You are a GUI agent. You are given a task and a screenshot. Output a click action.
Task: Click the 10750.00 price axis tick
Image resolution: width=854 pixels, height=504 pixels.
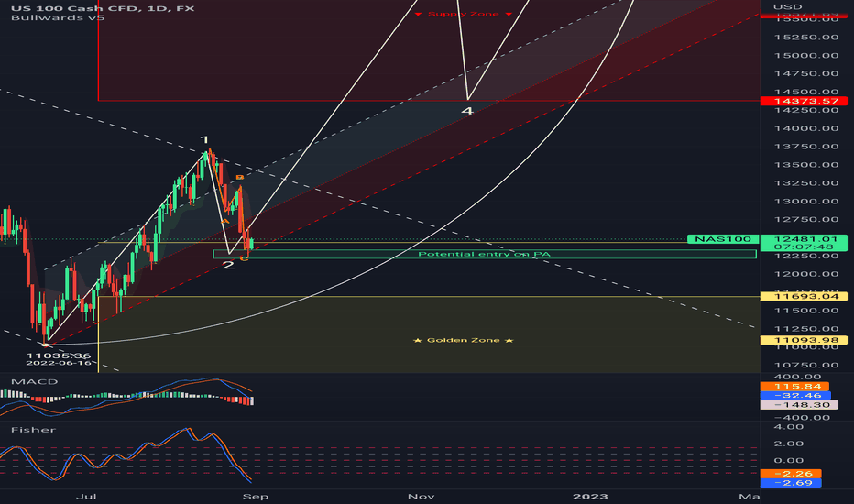point(806,365)
